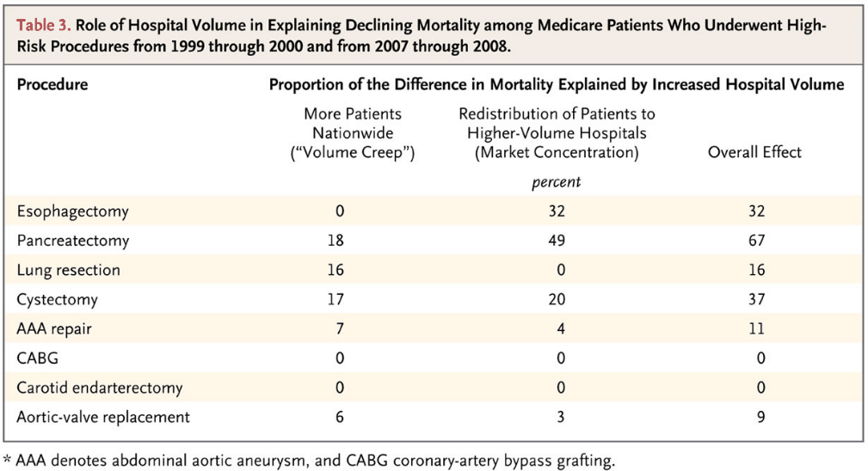This screenshot has height=471, width=868.
Task: Select the "Lung resection" row label
Action: 68,270
